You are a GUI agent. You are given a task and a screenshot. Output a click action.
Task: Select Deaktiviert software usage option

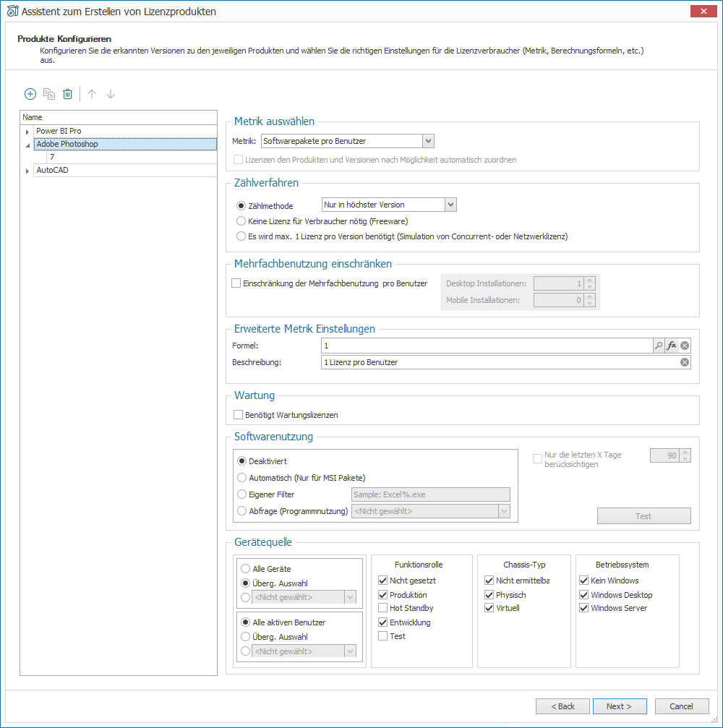tap(242, 461)
